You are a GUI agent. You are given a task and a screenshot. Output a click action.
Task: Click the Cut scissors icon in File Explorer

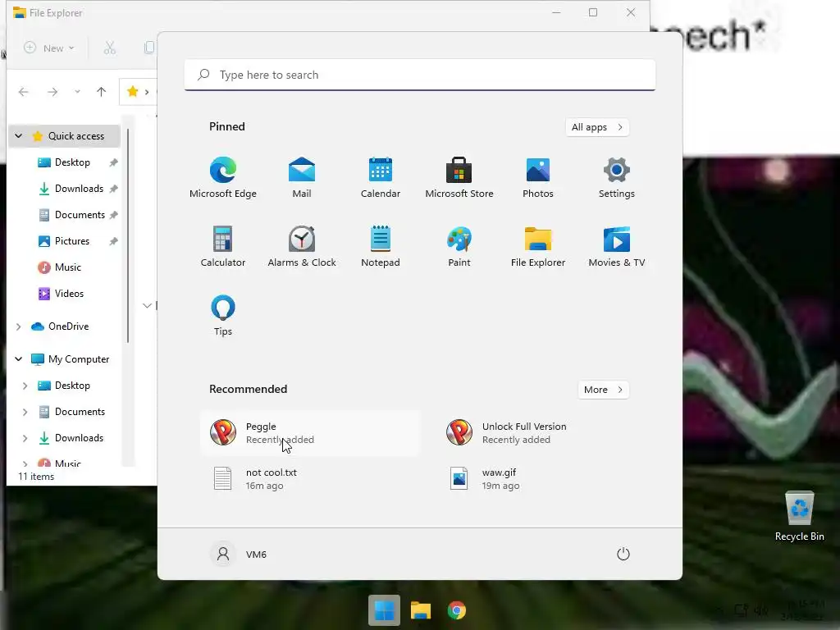tap(110, 48)
